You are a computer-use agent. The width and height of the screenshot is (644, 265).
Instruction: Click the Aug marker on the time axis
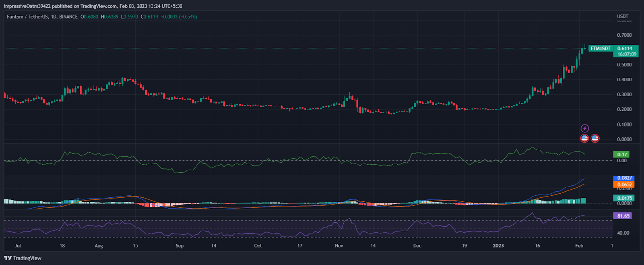pos(99,246)
